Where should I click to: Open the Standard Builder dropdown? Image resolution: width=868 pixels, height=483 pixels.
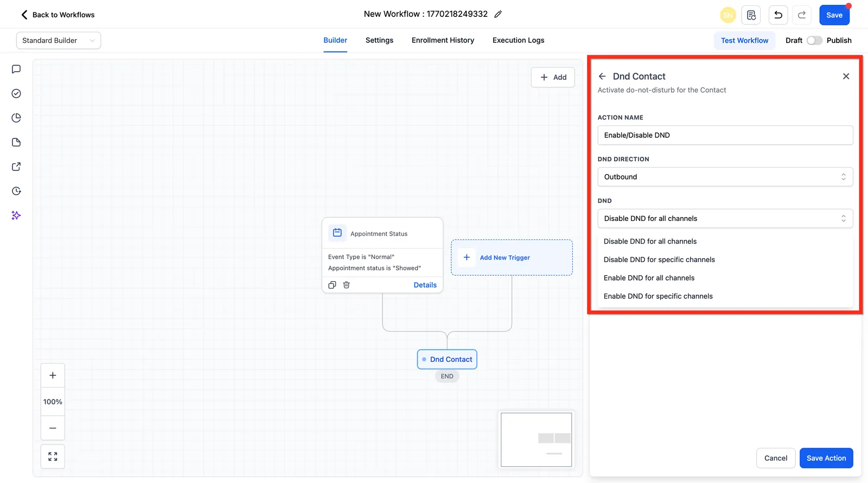[x=59, y=41]
